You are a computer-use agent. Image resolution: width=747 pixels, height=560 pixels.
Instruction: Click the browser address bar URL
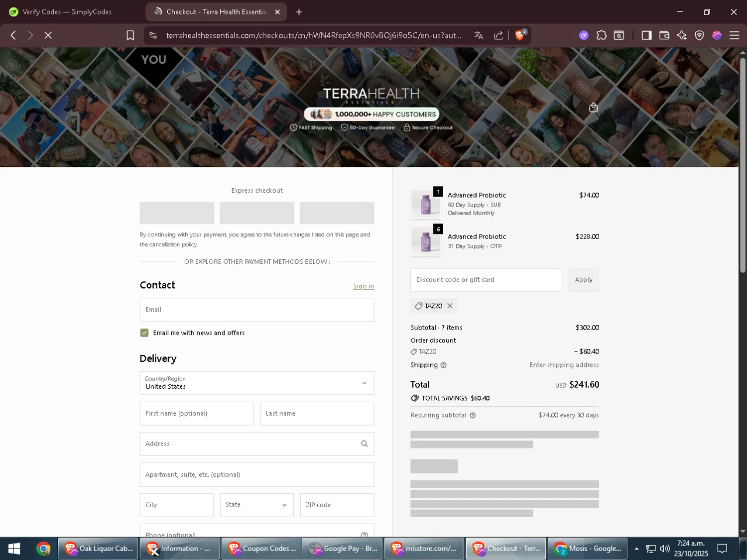click(x=313, y=35)
